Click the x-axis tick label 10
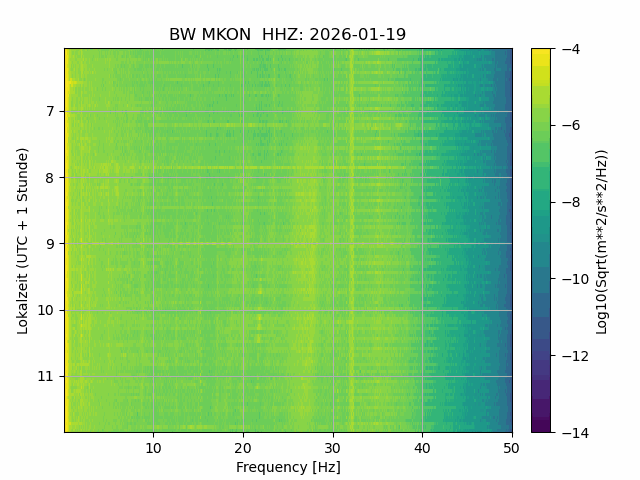Image resolution: width=640 pixels, height=480 pixels. click(153, 449)
